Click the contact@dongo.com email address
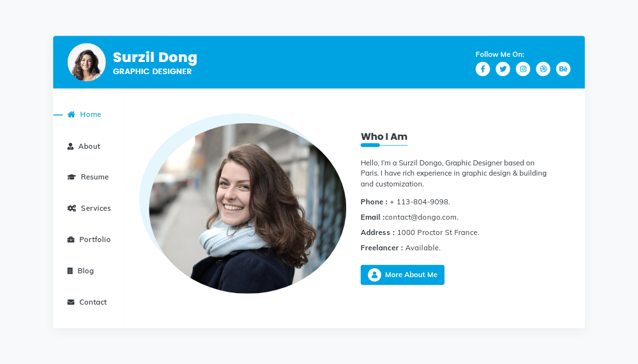638x364 pixels. pyautogui.click(x=422, y=217)
